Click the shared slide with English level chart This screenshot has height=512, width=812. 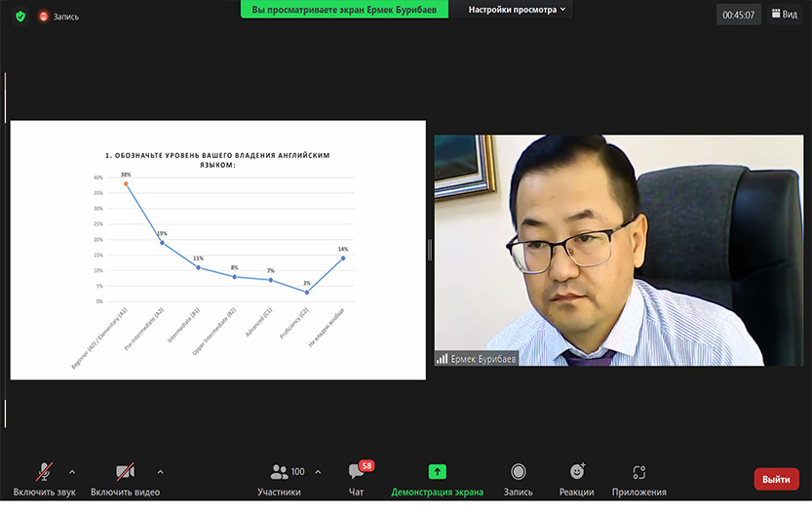(217, 250)
